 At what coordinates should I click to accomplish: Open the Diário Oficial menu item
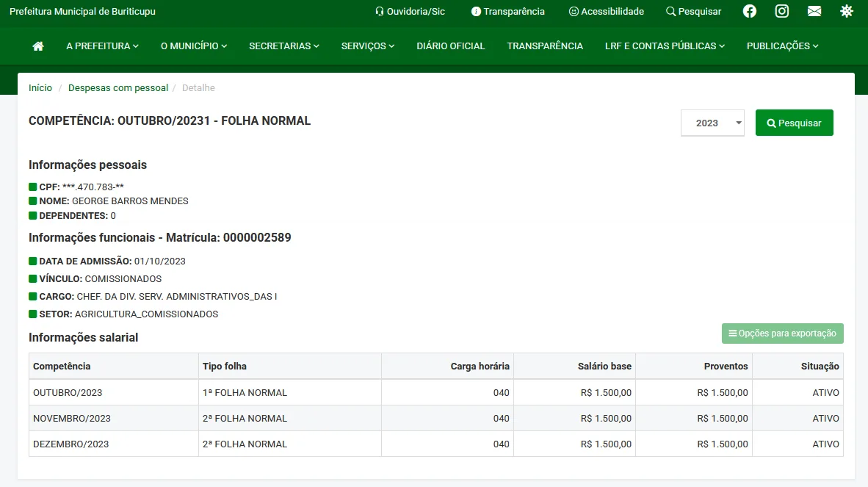(450, 46)
